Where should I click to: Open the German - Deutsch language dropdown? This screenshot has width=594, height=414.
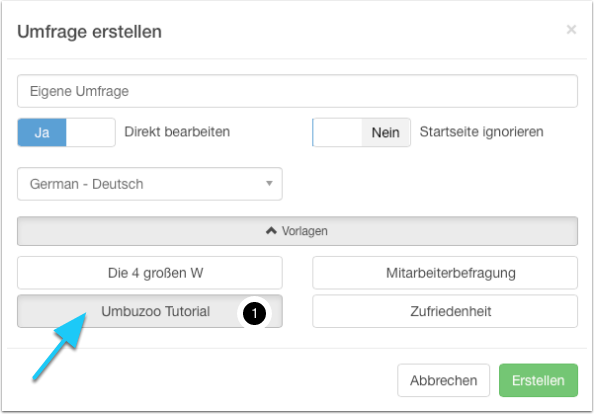point(150,184)
